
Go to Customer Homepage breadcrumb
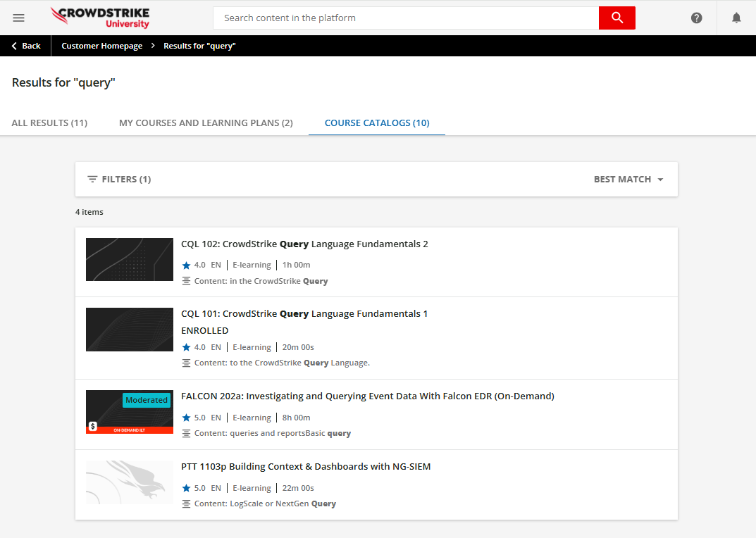tap(101, 46)
